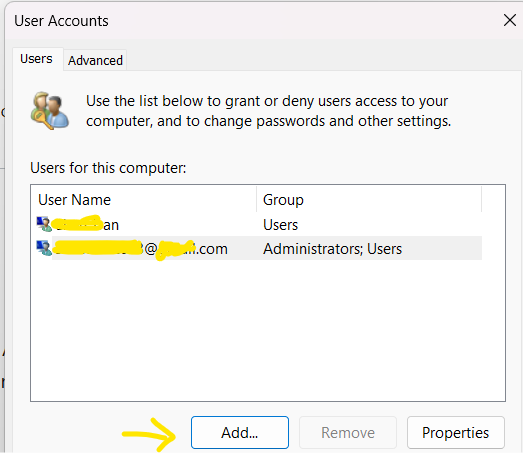The height and width of the screenshot is (453, 523).
Task: Select the user name ending in '.com'
Action: (140, 249)
